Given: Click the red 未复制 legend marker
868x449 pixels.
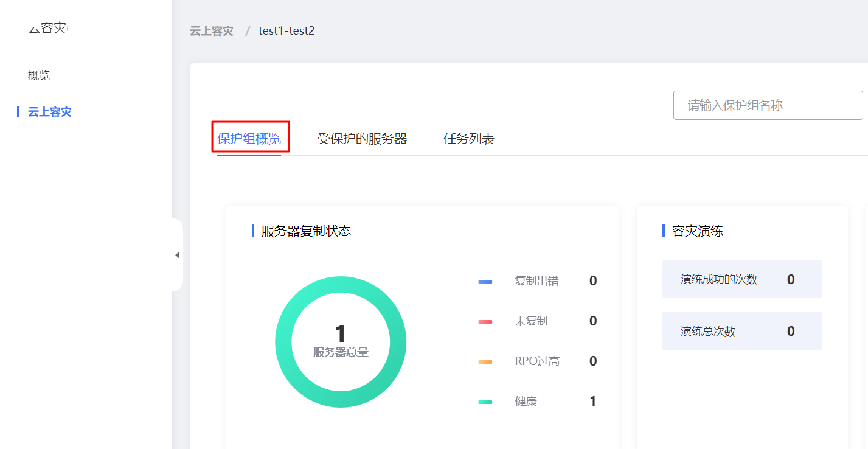Looking at the screenshot, I should click(485, 321).
